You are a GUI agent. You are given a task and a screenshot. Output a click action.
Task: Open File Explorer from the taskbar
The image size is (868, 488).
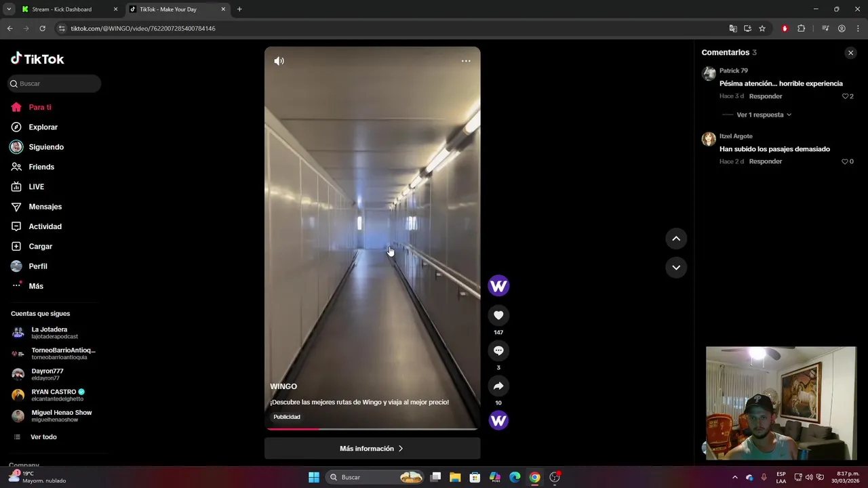455,477
